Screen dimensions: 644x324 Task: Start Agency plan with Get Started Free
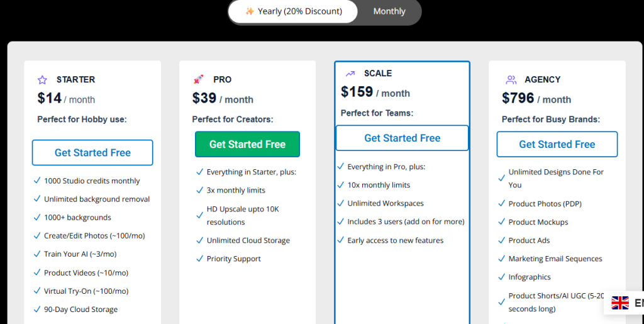tap(557, 144)
